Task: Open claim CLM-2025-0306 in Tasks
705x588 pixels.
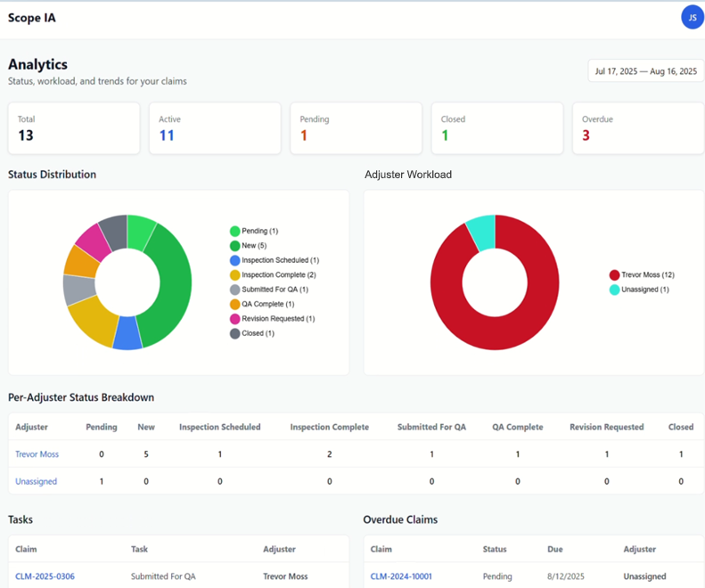Action: click(x=45, y=576)
